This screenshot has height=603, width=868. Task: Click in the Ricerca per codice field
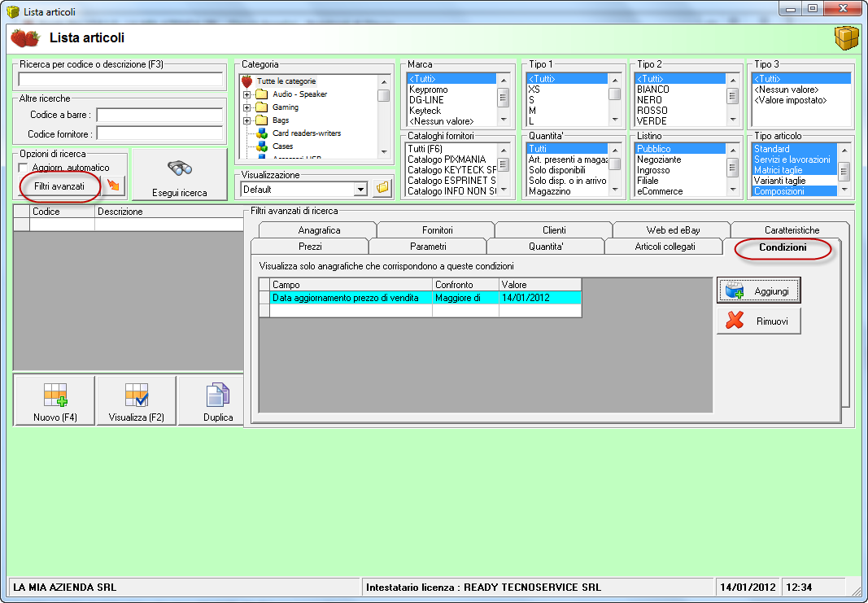[x=120, y=79]
